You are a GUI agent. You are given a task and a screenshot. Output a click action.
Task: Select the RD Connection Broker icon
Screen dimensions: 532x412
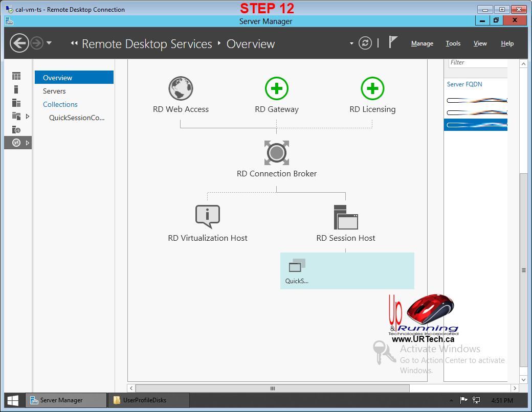pyautogui.click(x=276, y=153)
